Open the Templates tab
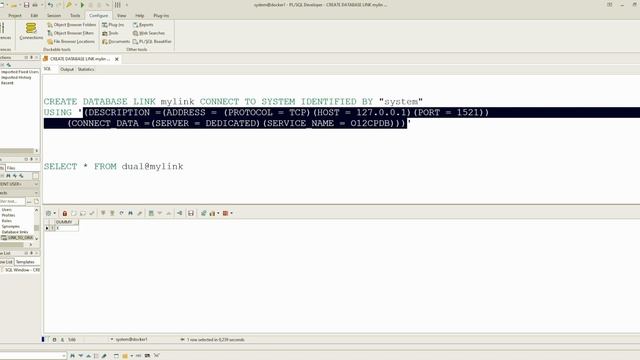The image size is (640, 360). [25, 262]
